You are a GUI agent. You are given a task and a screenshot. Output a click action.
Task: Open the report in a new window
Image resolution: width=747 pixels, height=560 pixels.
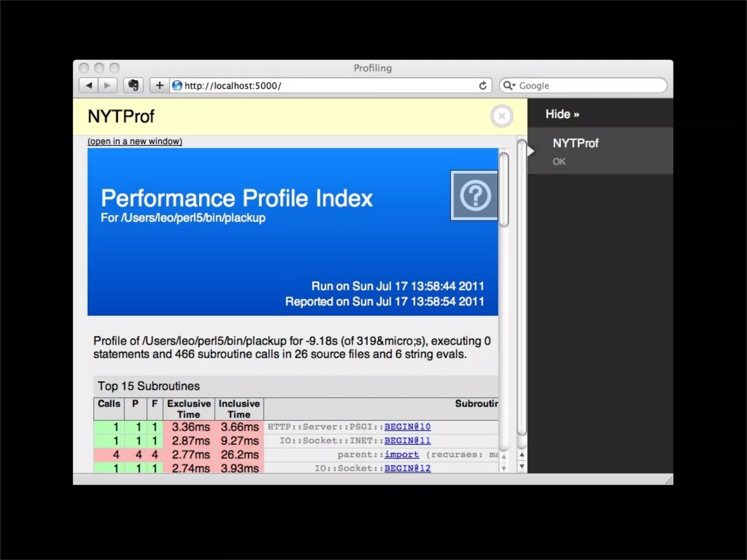[135, 141]
